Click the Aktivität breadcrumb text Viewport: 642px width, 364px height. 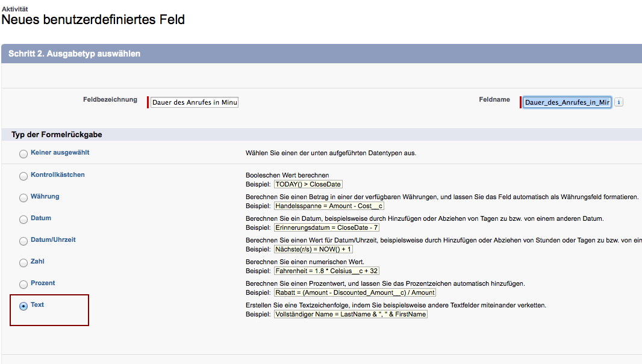pyautogui.click(x=14, y=9)
